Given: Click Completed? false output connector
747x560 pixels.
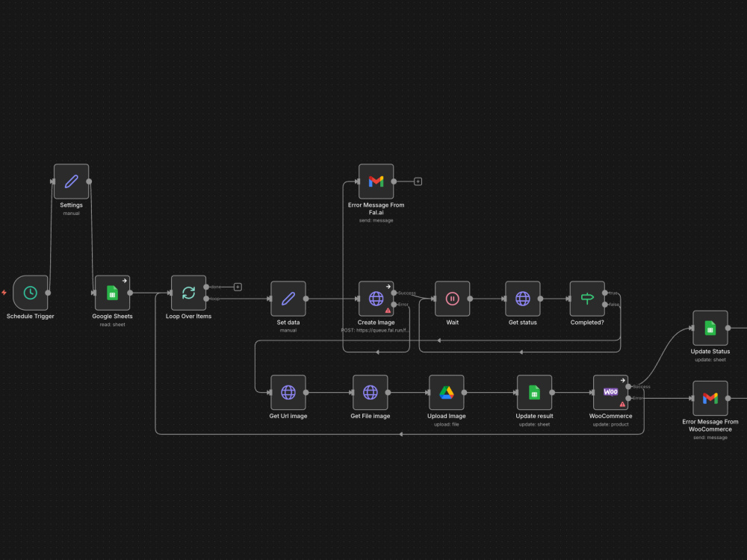Looking at the screenshot, I should (x=605, y=305).
